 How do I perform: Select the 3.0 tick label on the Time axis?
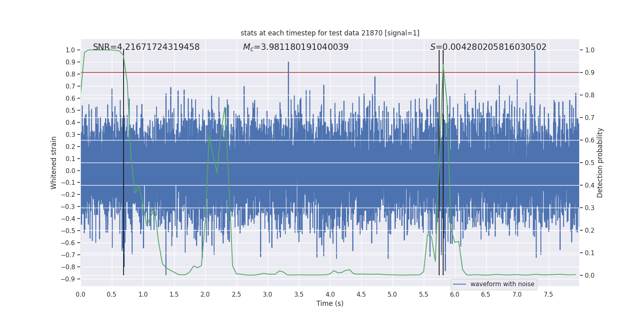click(268, 294)
